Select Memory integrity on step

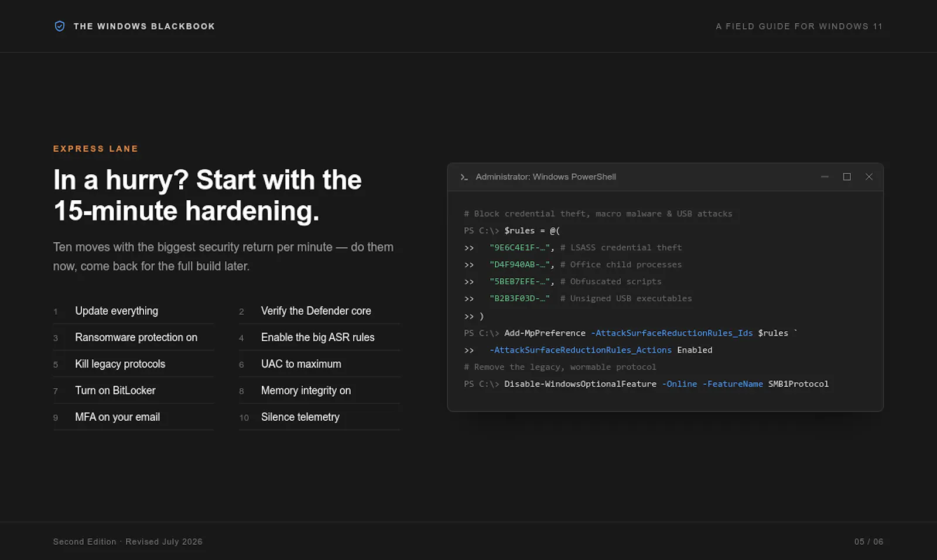tap(319, 390)
